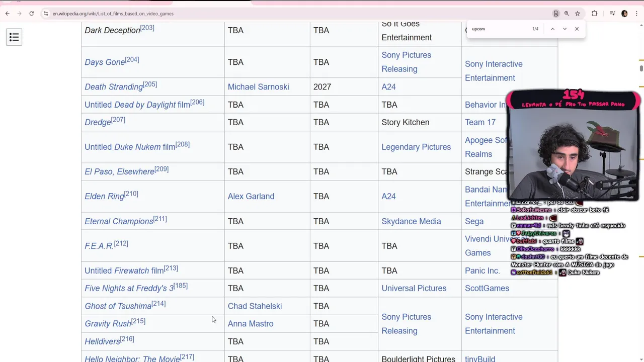Open the browser three-dot menu
The width and height of the screenshot is (644, 362).
pos(636,14)
